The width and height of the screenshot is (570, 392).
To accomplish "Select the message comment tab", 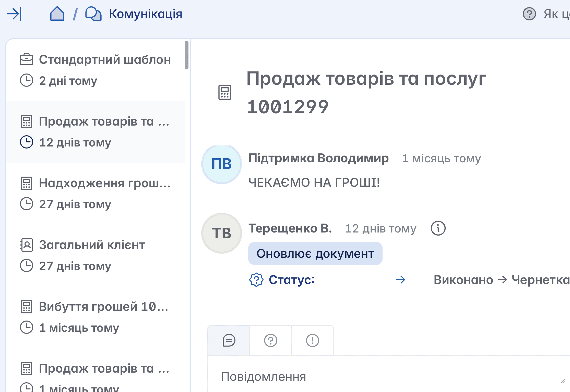I will [229, 340].
